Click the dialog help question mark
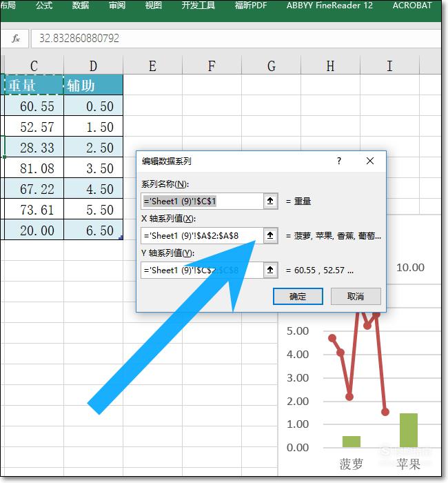 (x=339, y=161)
